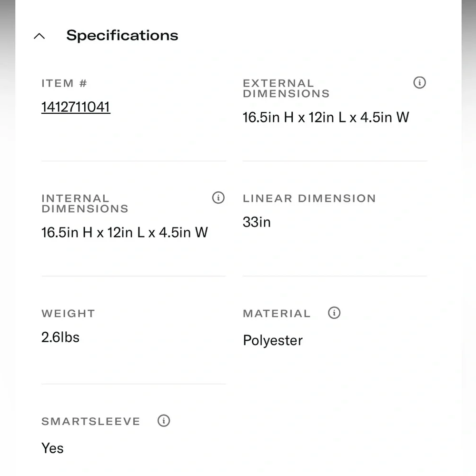Select the 2.6lbs weight value
476x476 pixels.
tap(60, 337)
